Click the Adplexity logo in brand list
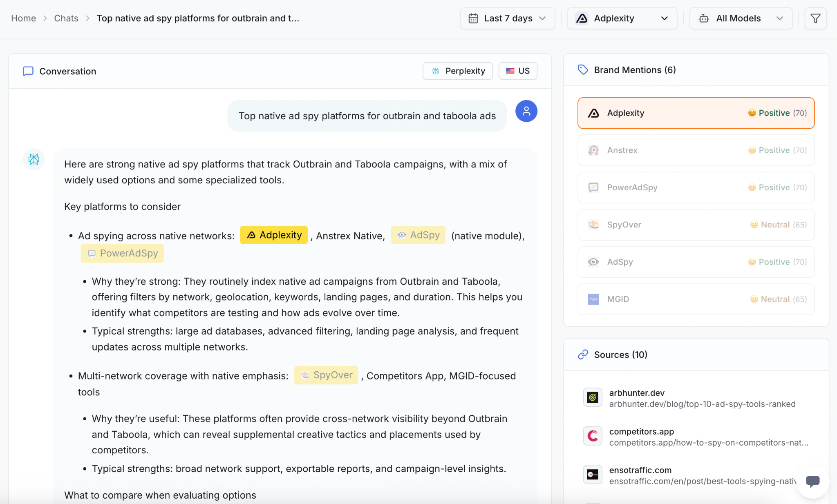Screen dimensions: 837x504 click(x=593, y=113)
